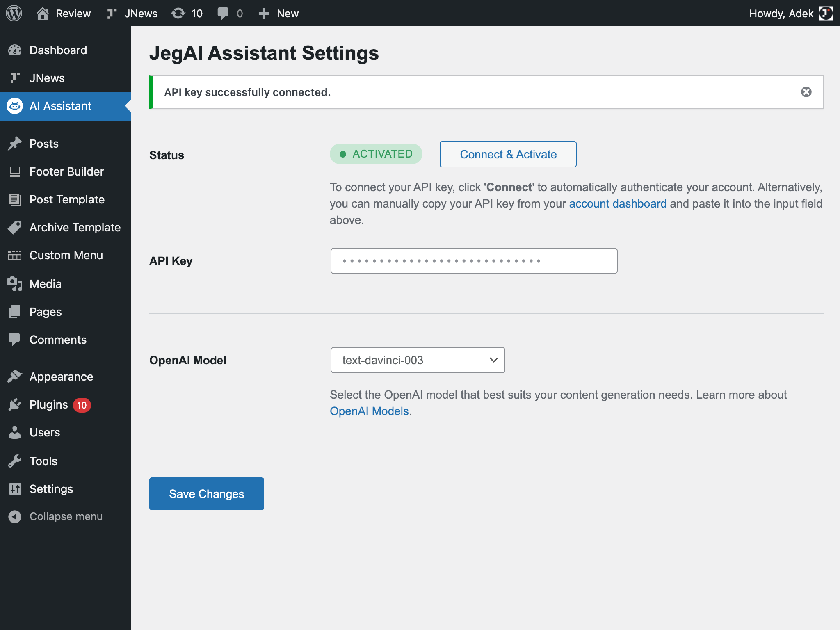Viewport: 840px width, 630px height.
Task: Click the Save Changes button
Action: (206, 494)
